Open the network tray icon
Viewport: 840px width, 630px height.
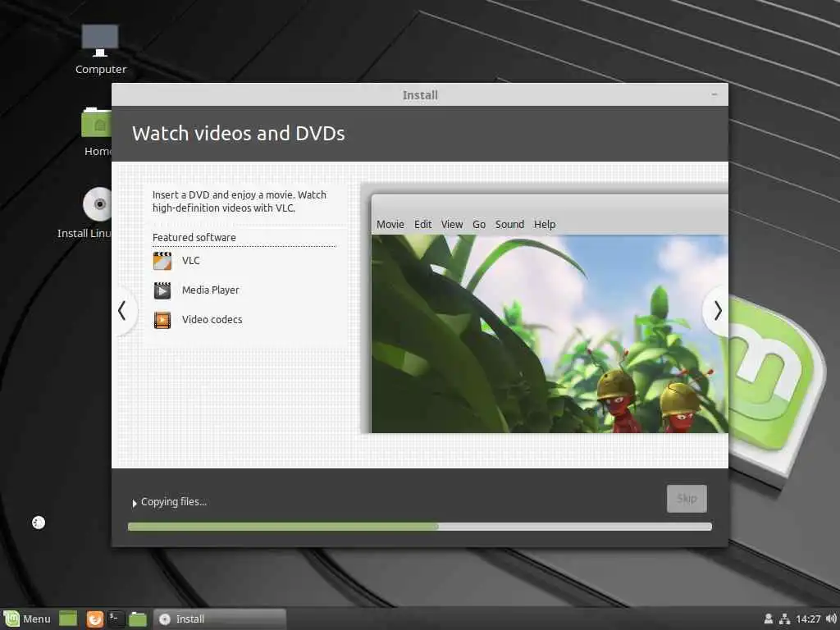tap(785, 619)
